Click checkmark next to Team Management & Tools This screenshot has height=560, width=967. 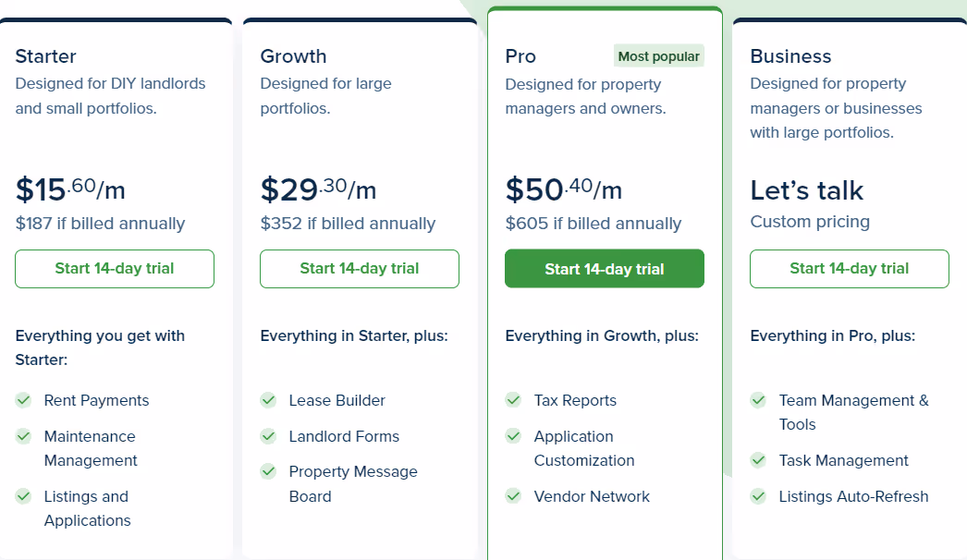[758, 400]
